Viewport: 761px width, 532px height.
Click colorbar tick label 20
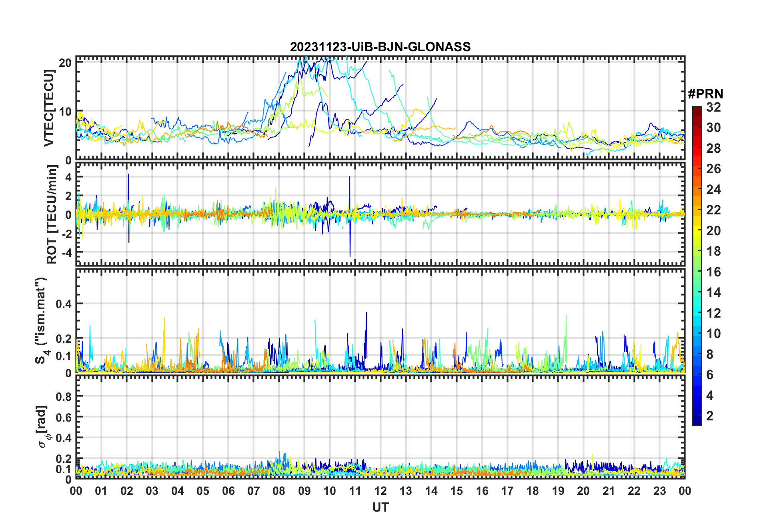(713, 230)
